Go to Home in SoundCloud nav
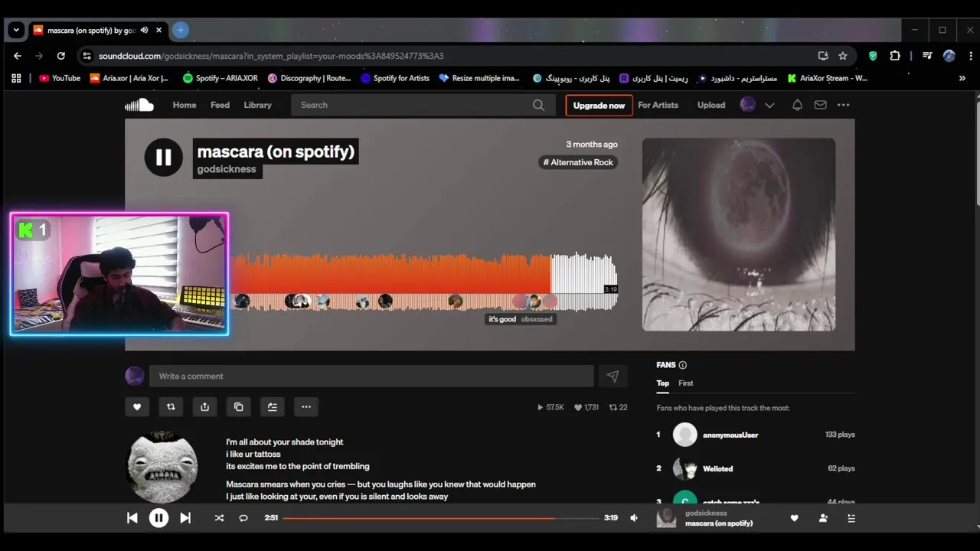980x551 pixels. coord(185,105)
